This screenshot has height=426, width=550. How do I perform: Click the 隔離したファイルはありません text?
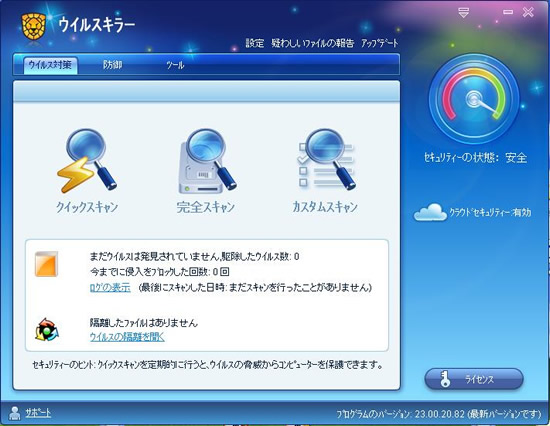click(144, 322)
